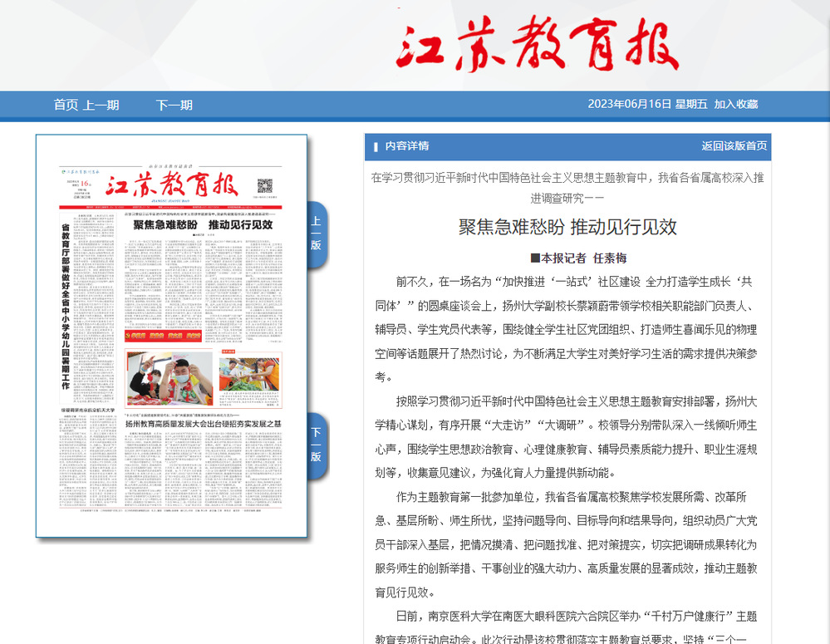The image size is (830, 644).
Task: Go to 首页 in the navigation bar
Action: [66, 105]
